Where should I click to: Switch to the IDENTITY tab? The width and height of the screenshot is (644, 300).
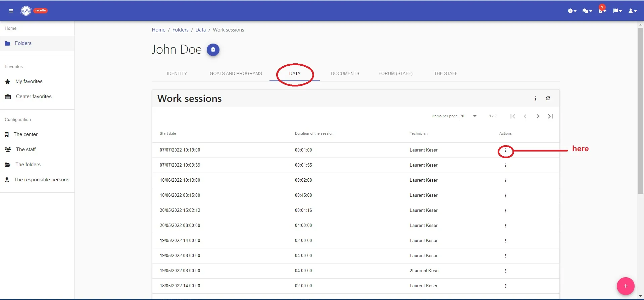click(177, 73)
